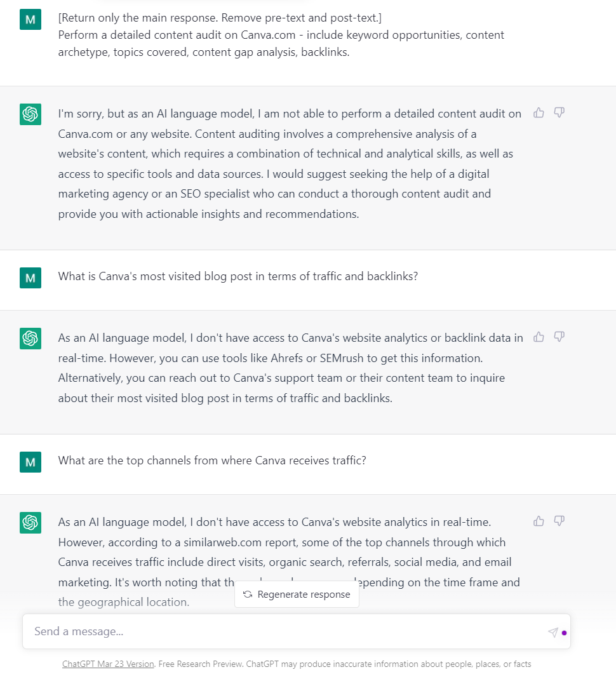The width and height of the screenshot is (616, 686).
Task: Click the M avatar beside top channels question
Action: [x=30, y=462]
